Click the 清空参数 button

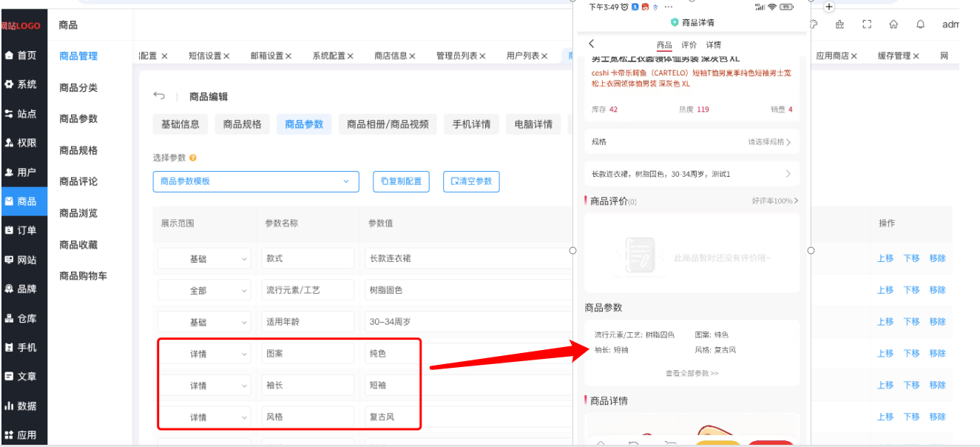click(471, 181)
